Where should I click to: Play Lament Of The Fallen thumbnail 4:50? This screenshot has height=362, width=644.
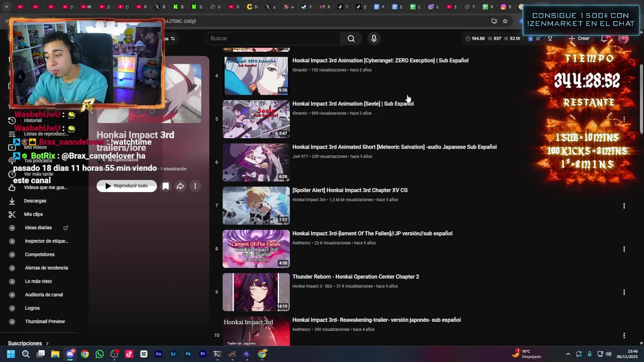point(256,249)
